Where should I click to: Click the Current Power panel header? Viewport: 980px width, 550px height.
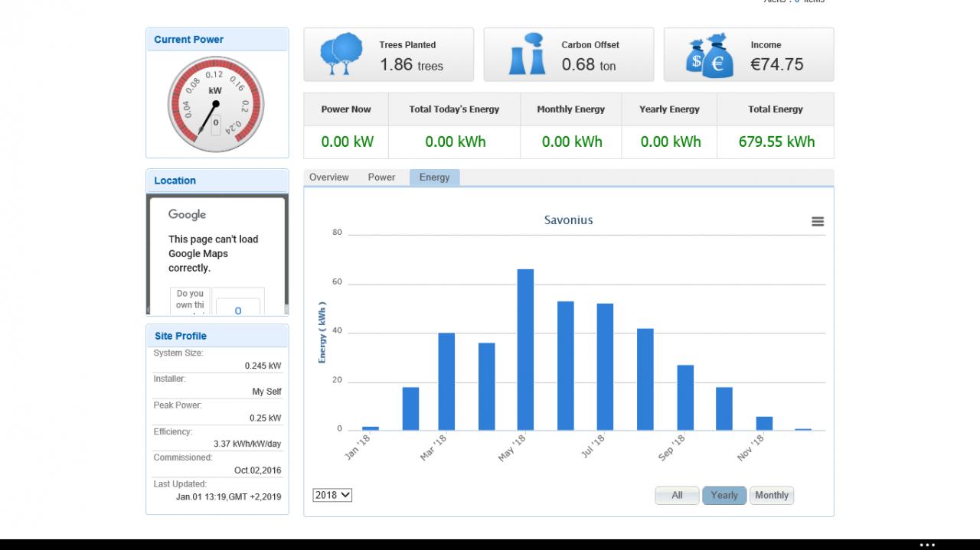(x=217, y=40)
